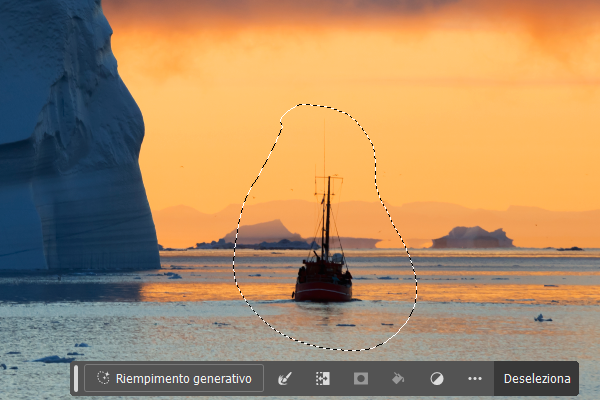Click the sparkle icon beside Riempimento generativo

(103, 379)
